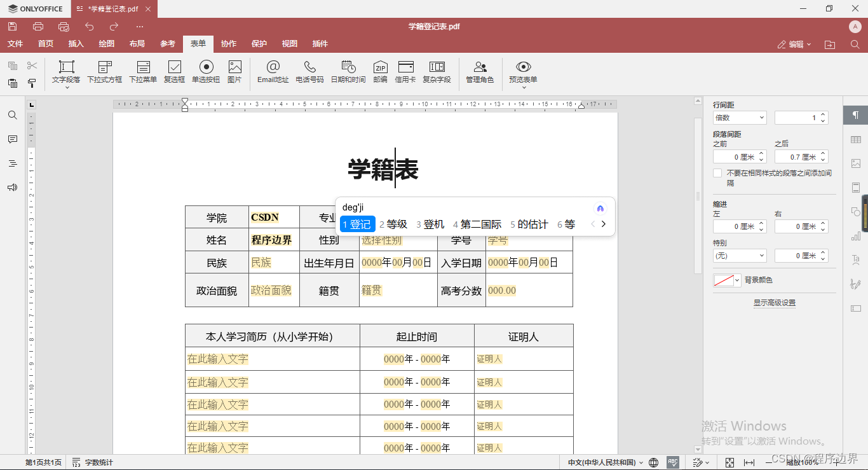Insert a 复选框 checkbox field
This screenshot has height=470, width=868.
(x=174, y=71)
